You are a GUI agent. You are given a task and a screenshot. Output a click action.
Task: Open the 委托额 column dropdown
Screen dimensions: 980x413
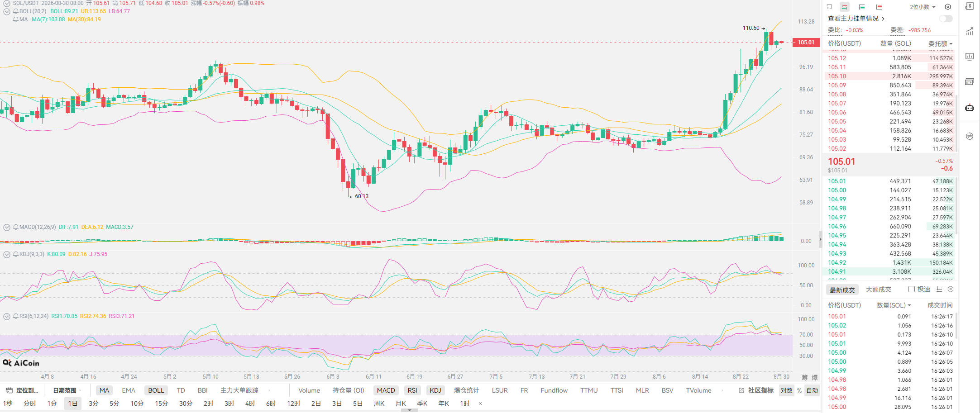[x=941, y=43]
